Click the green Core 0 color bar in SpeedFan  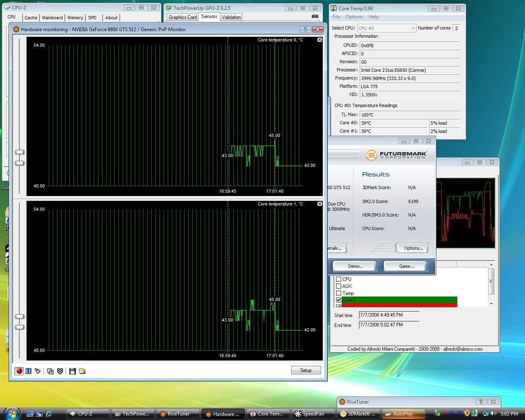(399, 300)
